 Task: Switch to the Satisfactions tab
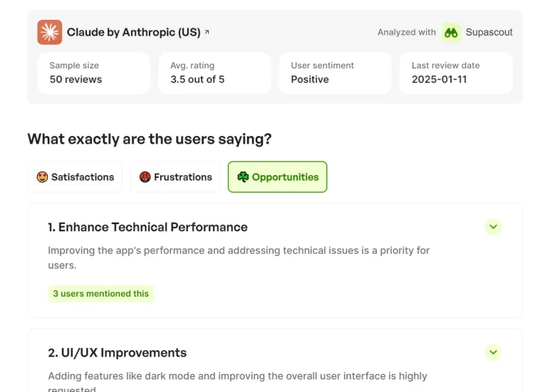pos(75,177)
